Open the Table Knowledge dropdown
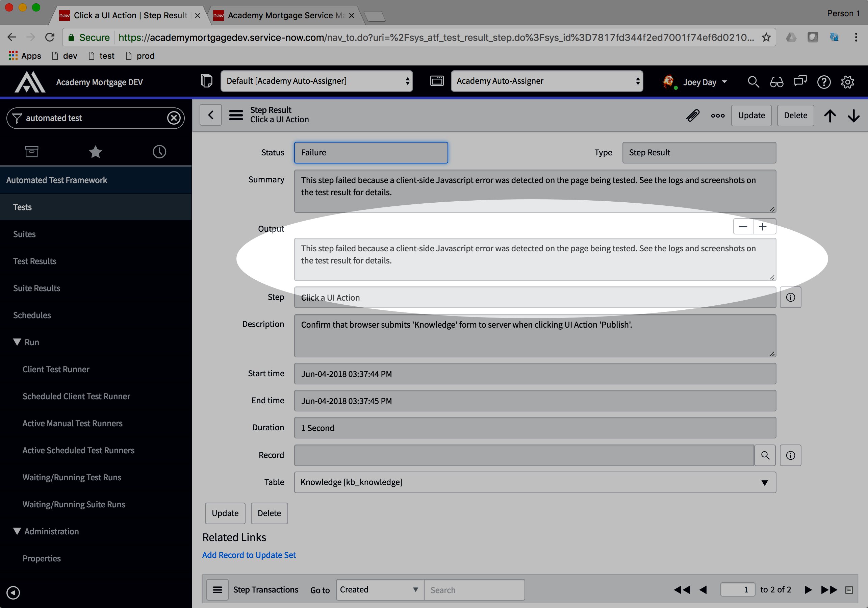This screenshot has height=608, width=868. 535,482
